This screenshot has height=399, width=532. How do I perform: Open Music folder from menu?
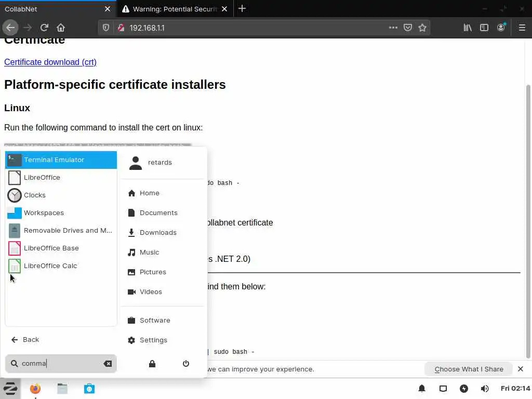[x=163, y=252]
